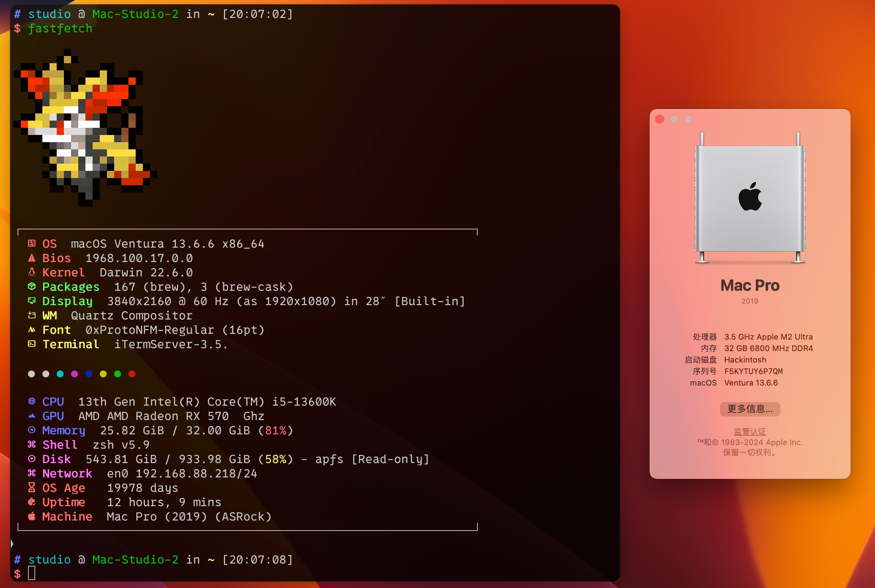Screen dimensions: 875x588
Task: Click the CPU chip icon
Action: (x=32, y=401)
